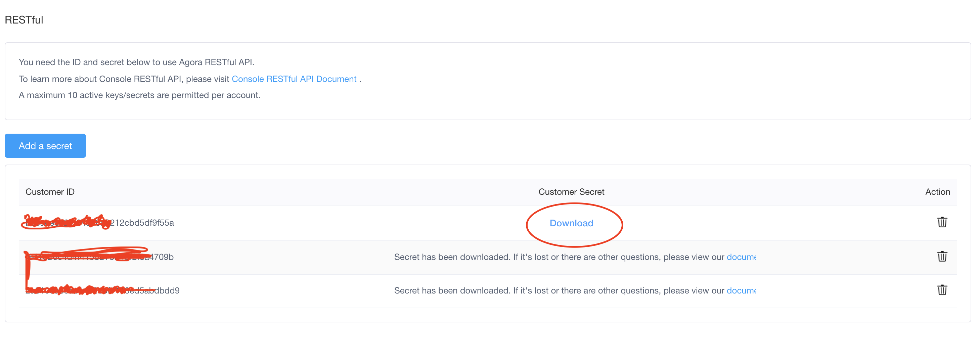Download the customer secret
The image size is (980, 362).
pyautogui.click(x=571, y=223)
